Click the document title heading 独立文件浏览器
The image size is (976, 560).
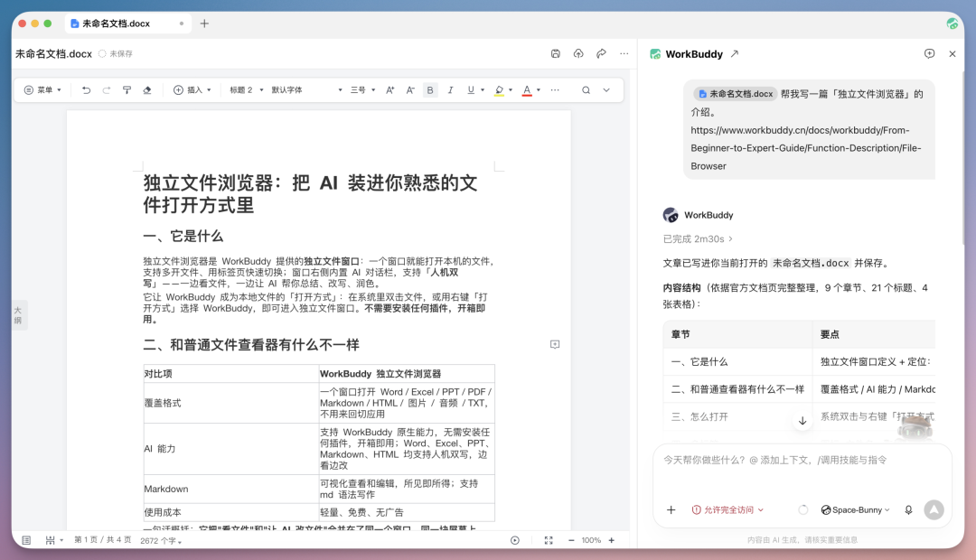tap(310, 193)
